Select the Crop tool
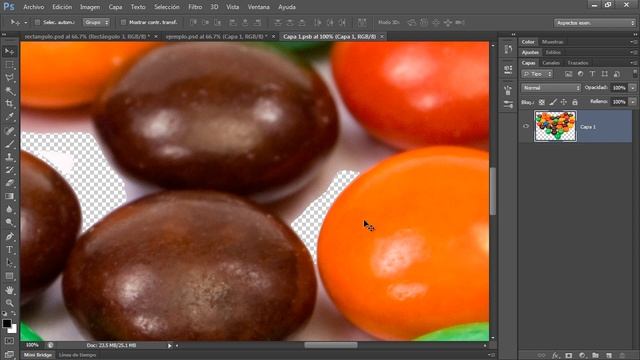The image size is (640, 360). click(x=9, y=104)
